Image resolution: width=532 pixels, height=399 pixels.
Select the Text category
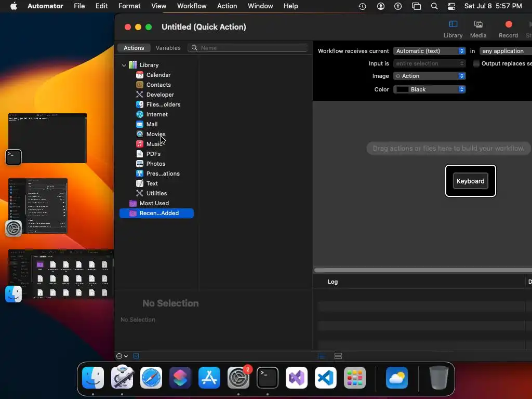point(152,183)
